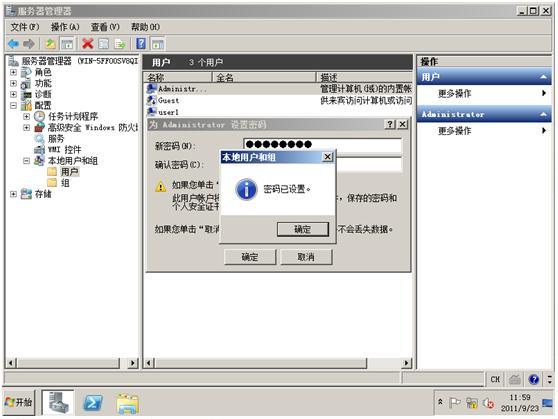Collapse the 配置 tree node
This screenshot has height=419, width=558.
13,105
